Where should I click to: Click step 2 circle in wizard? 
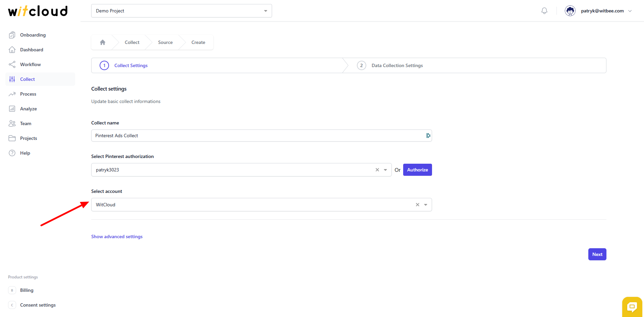click(x=361, y=65)
